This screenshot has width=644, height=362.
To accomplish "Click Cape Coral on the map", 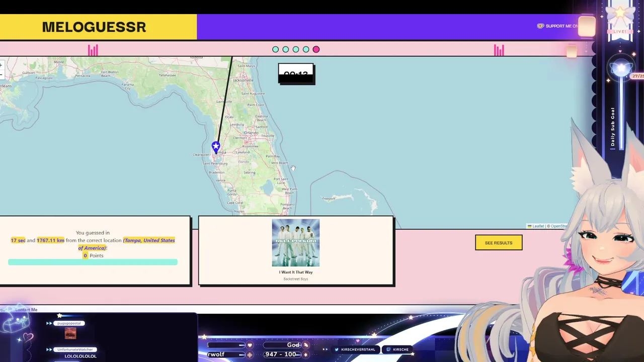I will pyautogui.click(x=235, y=203).
